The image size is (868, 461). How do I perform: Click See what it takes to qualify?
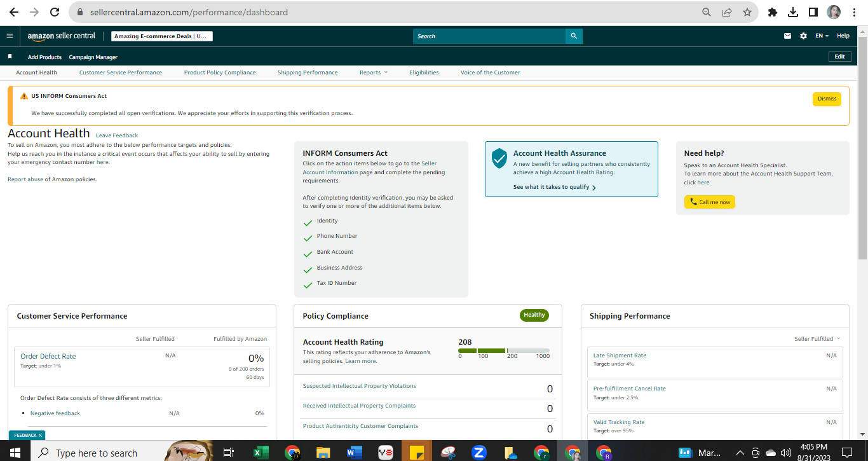click(x=554, y=188)
